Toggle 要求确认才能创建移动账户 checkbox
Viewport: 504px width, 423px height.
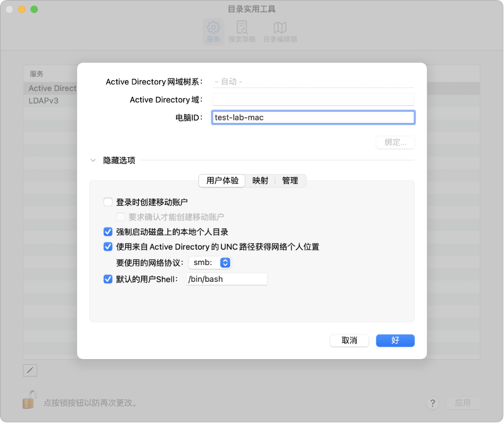121,217
